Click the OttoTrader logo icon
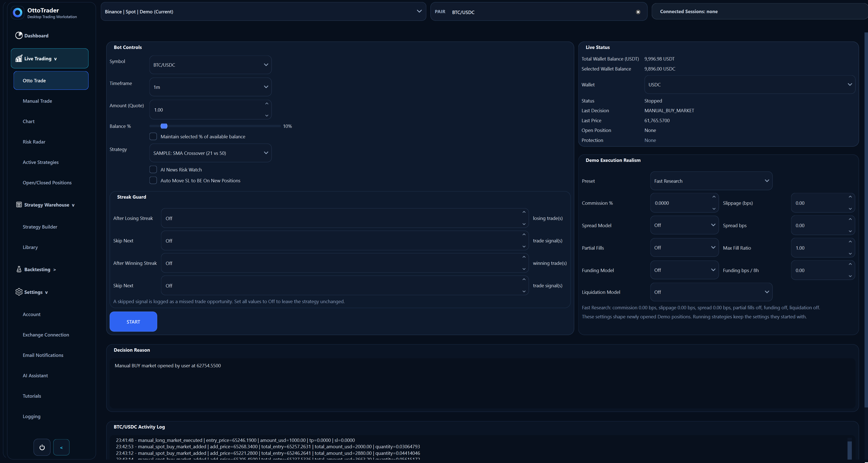This screenshot has width=868, height=463. tap(17, 12)
